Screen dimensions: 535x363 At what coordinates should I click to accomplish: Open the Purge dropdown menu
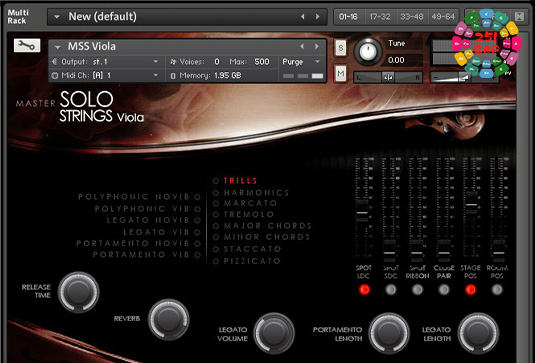point(317,62)
